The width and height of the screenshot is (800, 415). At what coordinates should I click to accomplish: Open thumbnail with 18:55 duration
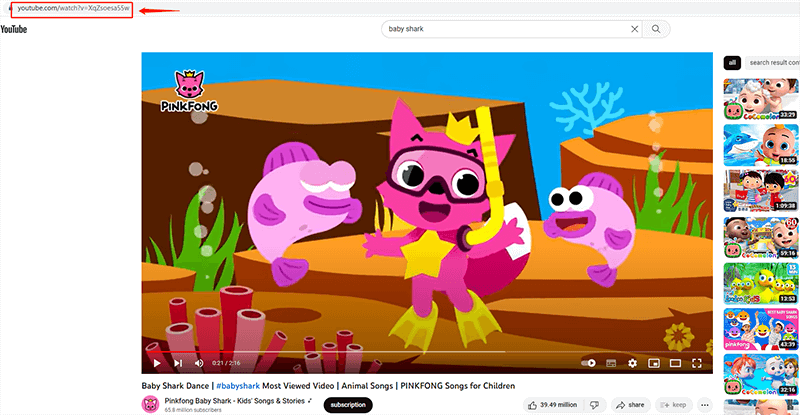point(761,145)
